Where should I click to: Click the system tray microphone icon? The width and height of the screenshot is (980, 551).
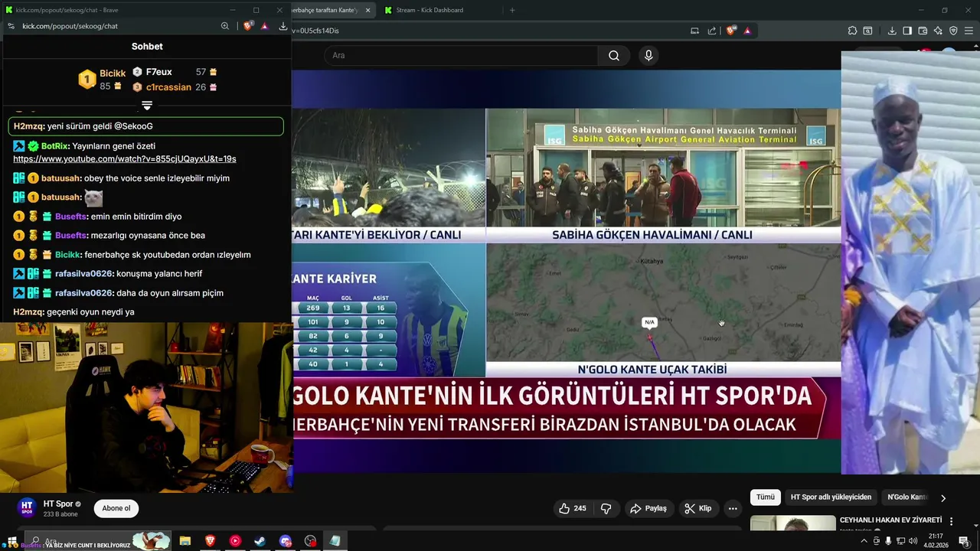click(x=888, y=541)
